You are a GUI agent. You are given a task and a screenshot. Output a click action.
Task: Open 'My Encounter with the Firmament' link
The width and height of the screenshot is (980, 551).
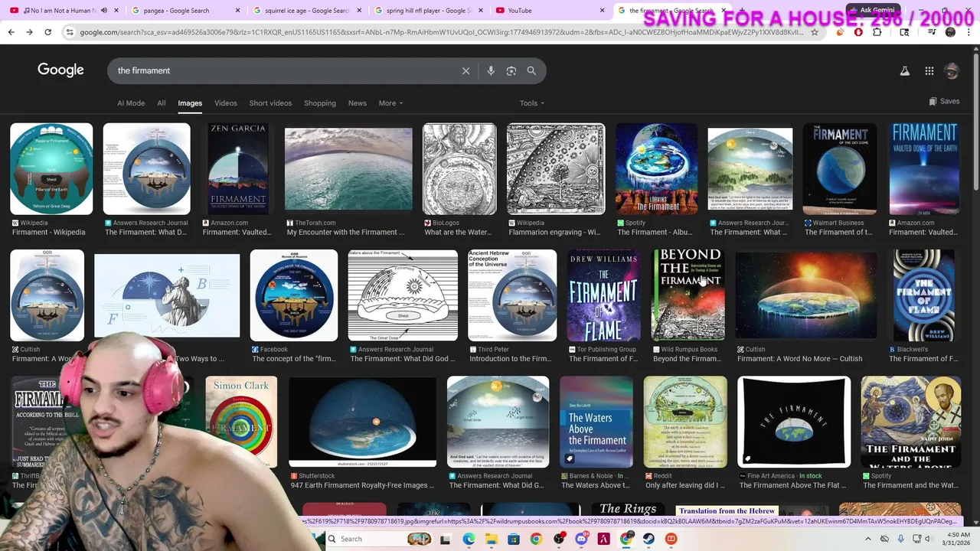(x=346, y=232)
